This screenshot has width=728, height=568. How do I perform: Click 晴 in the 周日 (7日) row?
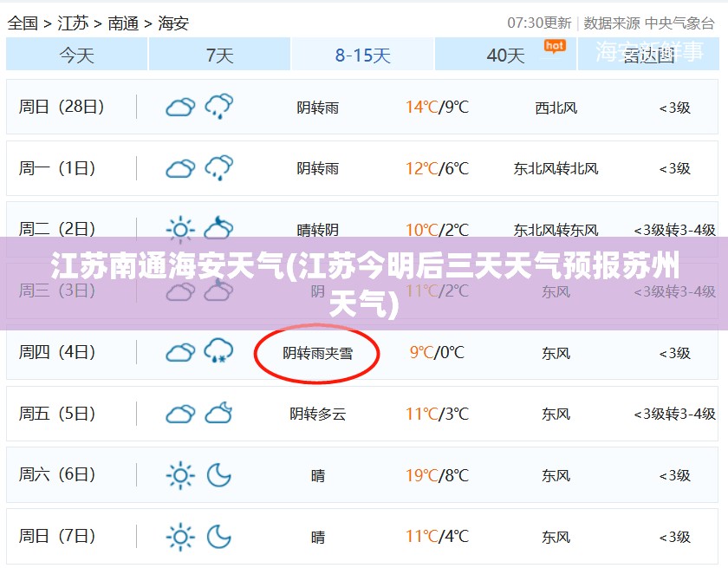point(318,538)
